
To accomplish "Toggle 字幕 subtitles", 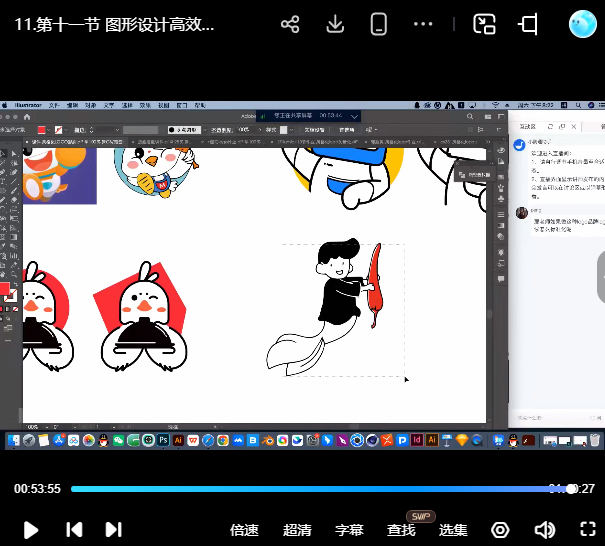I will [x=349, y=530].
